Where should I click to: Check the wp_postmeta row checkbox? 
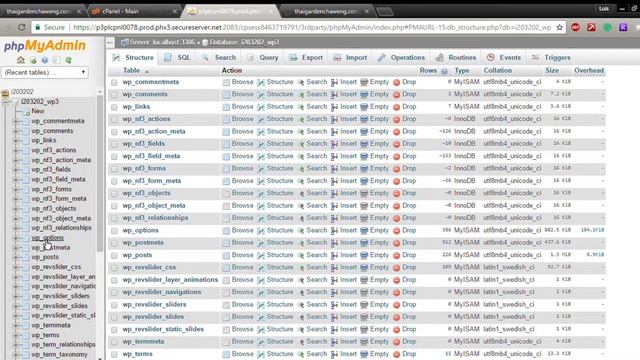(114, 243)
